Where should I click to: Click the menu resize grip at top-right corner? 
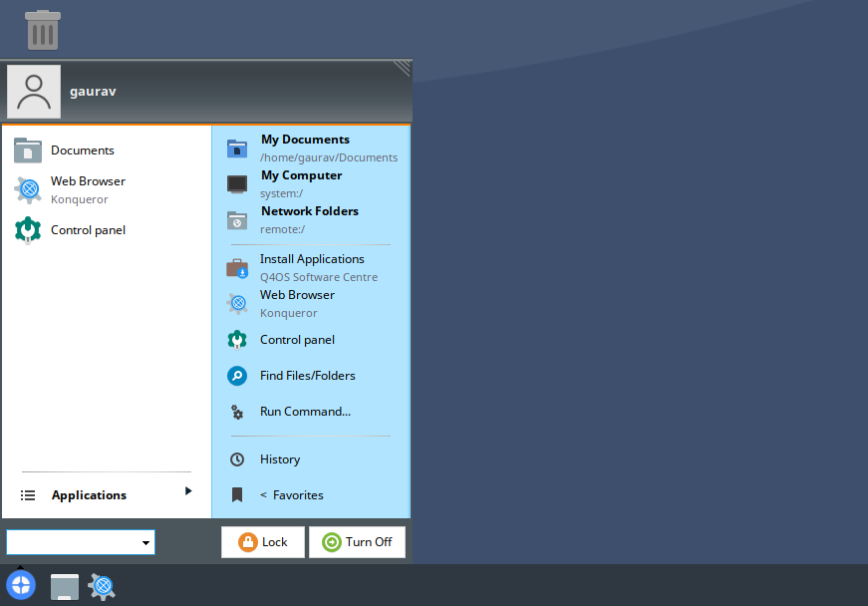pos(402,68)
